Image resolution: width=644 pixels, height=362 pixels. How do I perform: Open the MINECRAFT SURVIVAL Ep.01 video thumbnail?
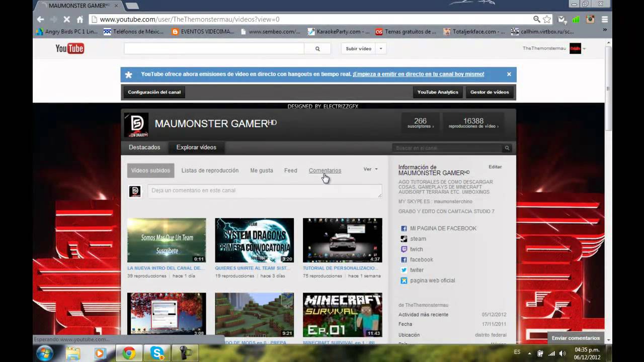(342, 315)
